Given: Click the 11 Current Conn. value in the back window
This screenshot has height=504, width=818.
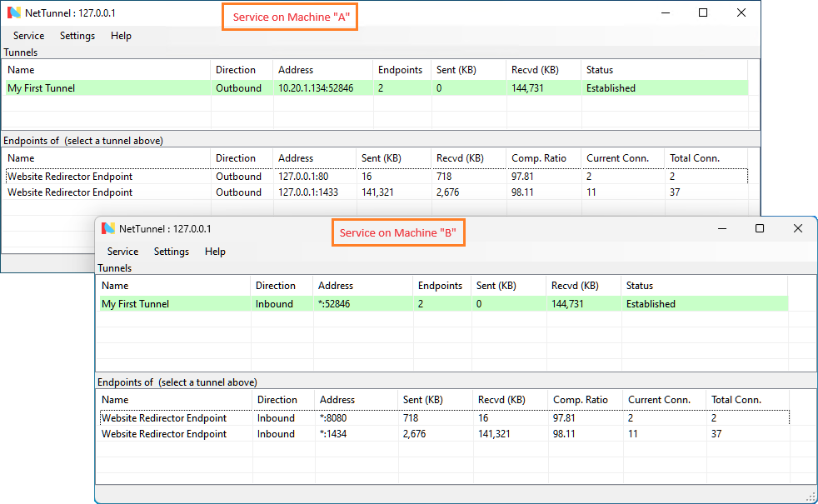Looking at the screenshot, I should (x=591, y=192).
